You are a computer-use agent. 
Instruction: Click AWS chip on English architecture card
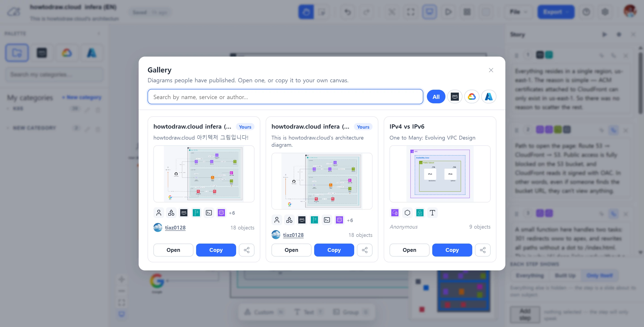(x=301, y=220)
